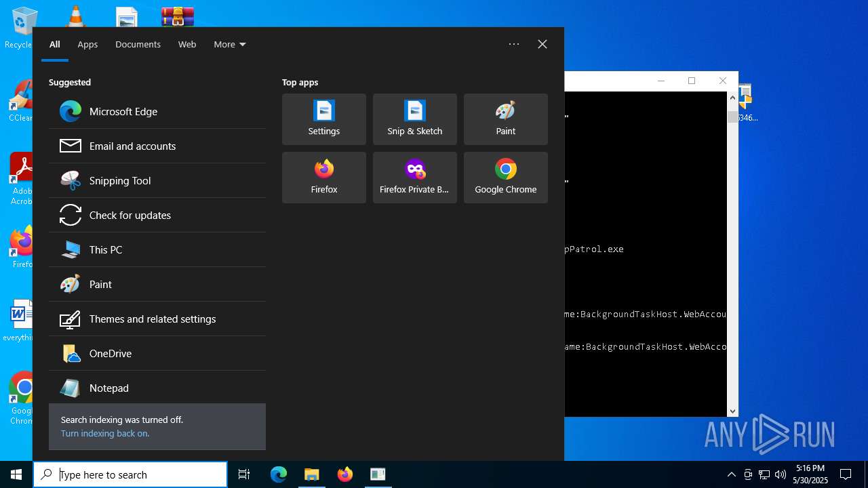Image resolution: width=868 pixels, height=488 pixels.
Task: Expand the More filter dropdown
Action: coord(230,44)
